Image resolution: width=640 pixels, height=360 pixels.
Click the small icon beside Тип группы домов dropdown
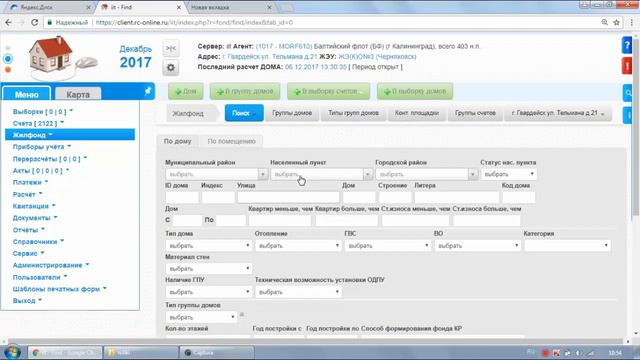pyautogui.click(x=242, y=314)
